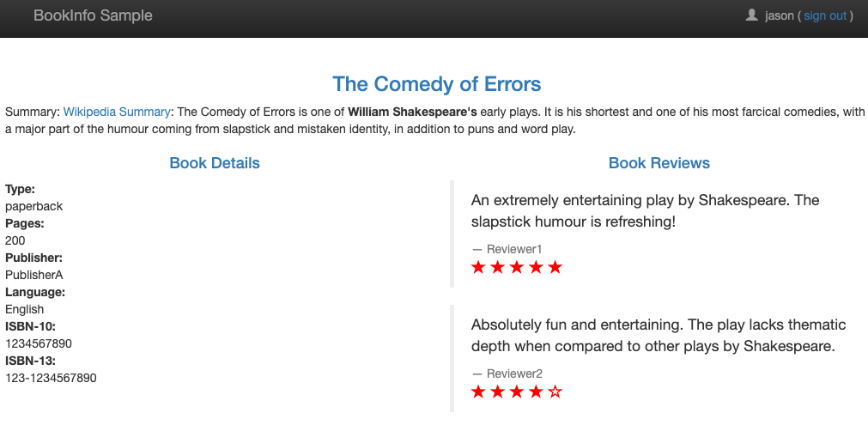Viewport: 868px width, 425px height.
Task: Click the Book Details heading
Action: 215,162
